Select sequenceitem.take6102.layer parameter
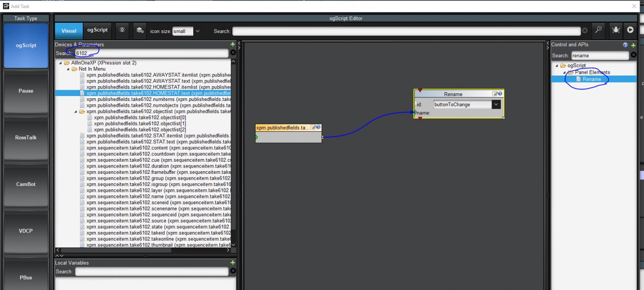The height and width of the screenshot is (290, 644). (x=155, y=190)
